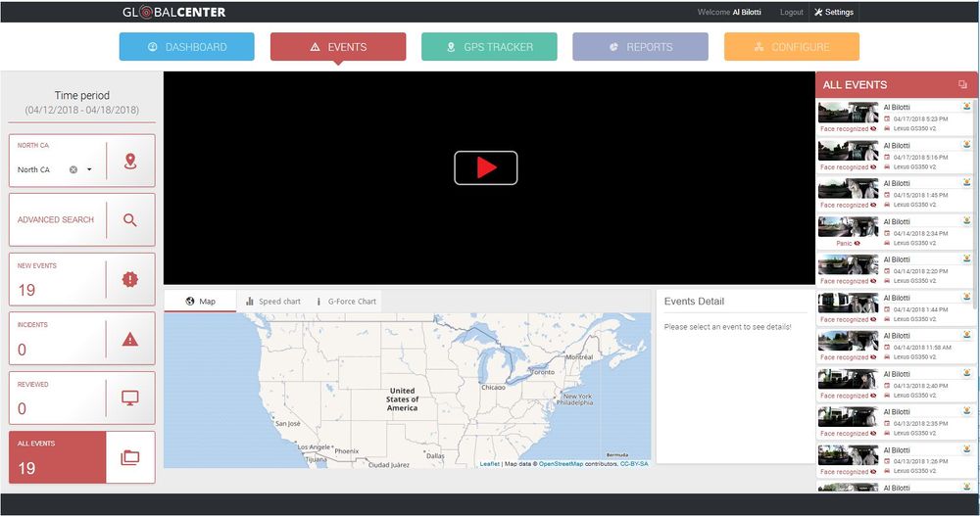Click the expand icon in All Events header

coord(962,85)
